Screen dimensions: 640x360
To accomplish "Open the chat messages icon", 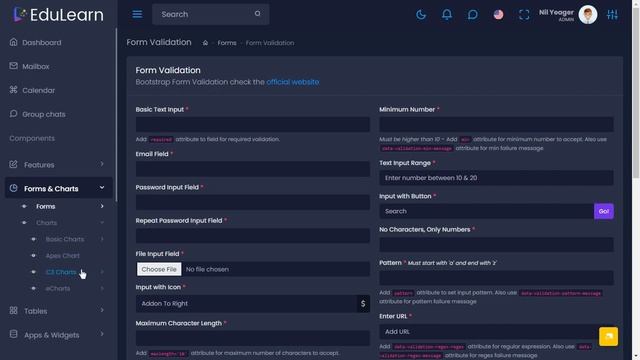I will (473, 15).
